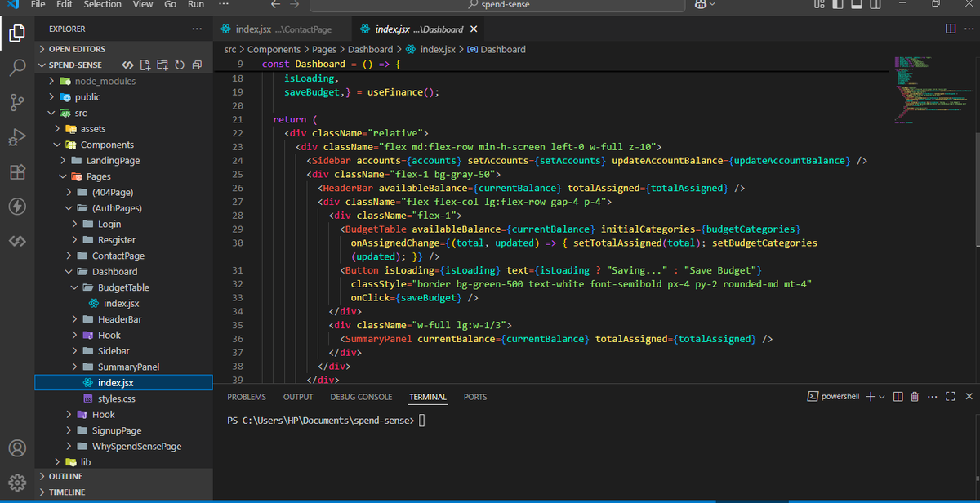Viewport: 980px width, 503px height.
Task: Click New Folder icon in SPEND-SENSE header
Action: click(162, 65)
